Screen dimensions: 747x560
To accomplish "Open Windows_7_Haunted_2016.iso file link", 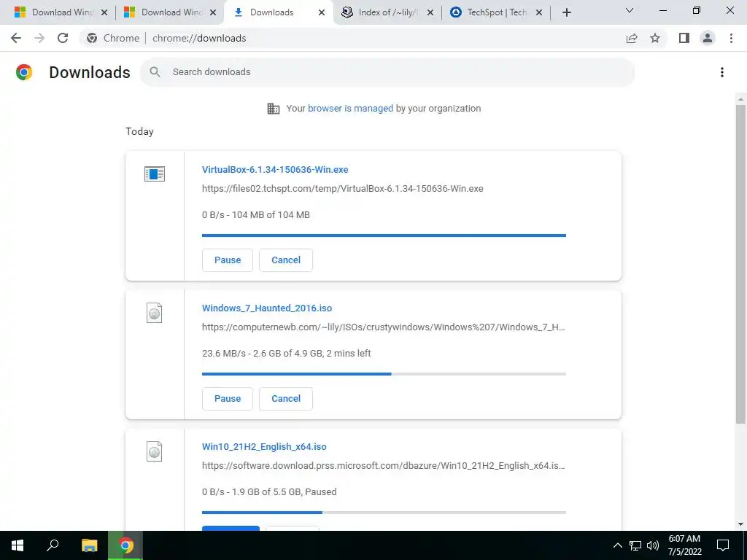I will (267, 308).
